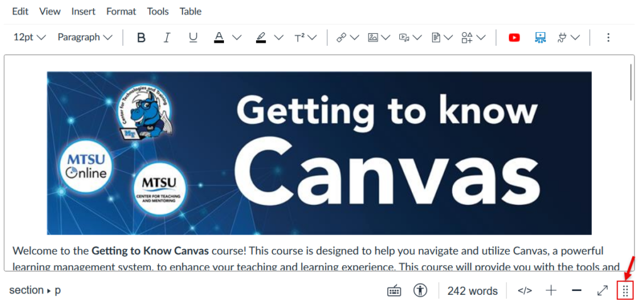Open the accessibility checker icon
The width and height of the screenshot is (644, 303).
(420, 290)
